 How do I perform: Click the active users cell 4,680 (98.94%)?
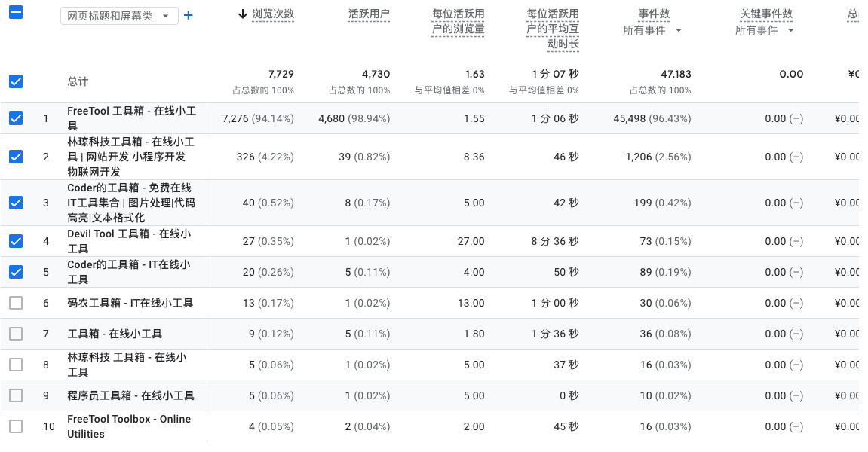click(354, 118)
